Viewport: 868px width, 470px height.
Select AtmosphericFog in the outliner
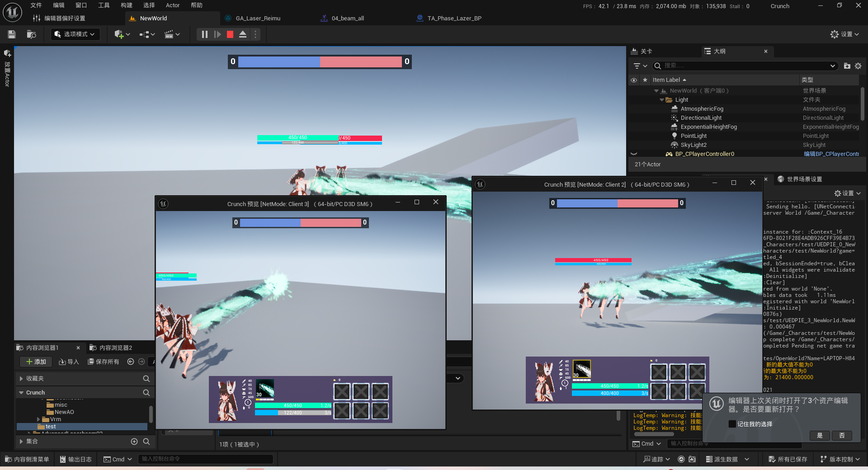pyautogui.click(x=702, y=109)
